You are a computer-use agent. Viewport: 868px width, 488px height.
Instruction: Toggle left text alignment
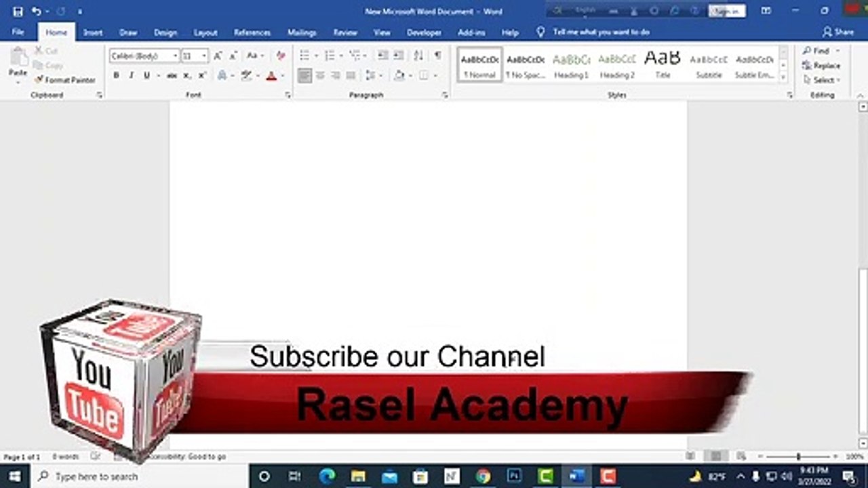304,76
